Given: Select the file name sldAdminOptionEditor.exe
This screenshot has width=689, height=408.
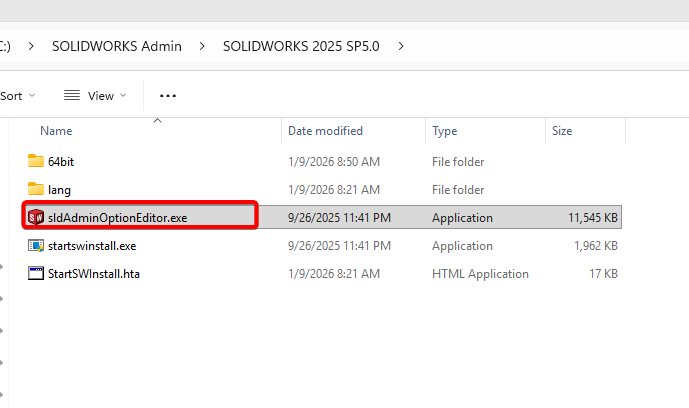Looking at the screenshot, I should (117, 218).
